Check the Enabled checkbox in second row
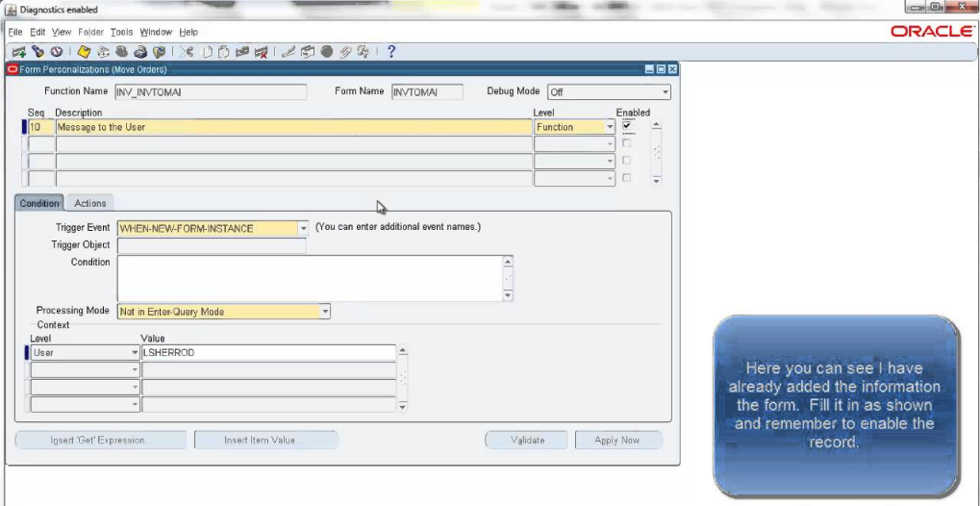Image resolution: width=980 pixels, height=506 pixels. click(x=627, y=143)
